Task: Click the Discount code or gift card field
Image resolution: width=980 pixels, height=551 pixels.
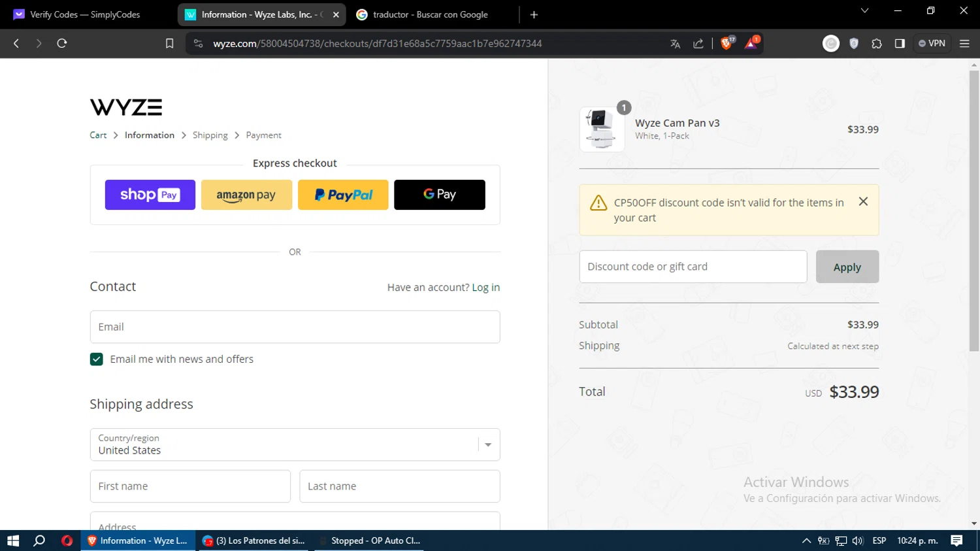Action: (693, 267)
